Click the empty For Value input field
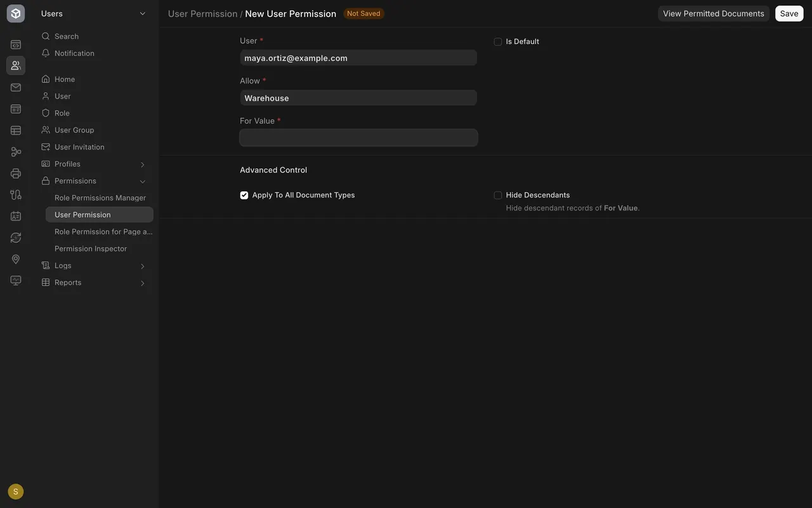The image size is (812, 508). [358, 138]
